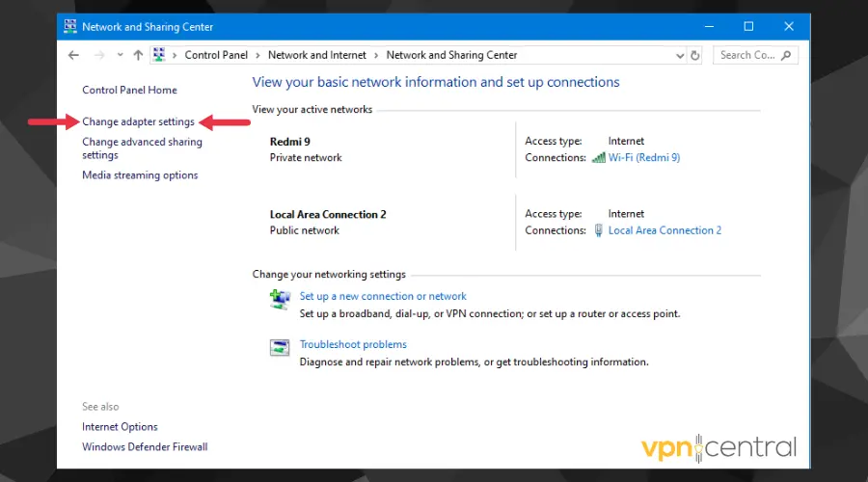
Task: Click the Forward navigation arrow
Action: 99,55
